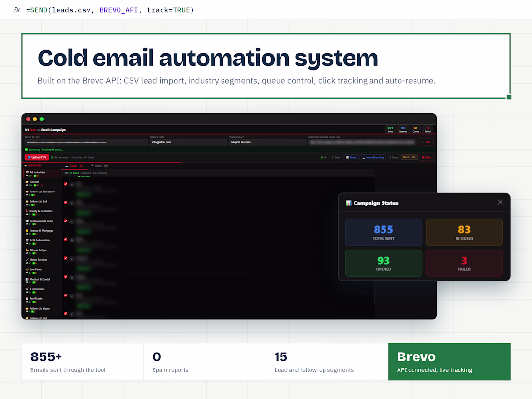Viewport: 532px width, 399px height.
Task: Click the 877 Sent counter in header
Action: click(x=390, y=130)
